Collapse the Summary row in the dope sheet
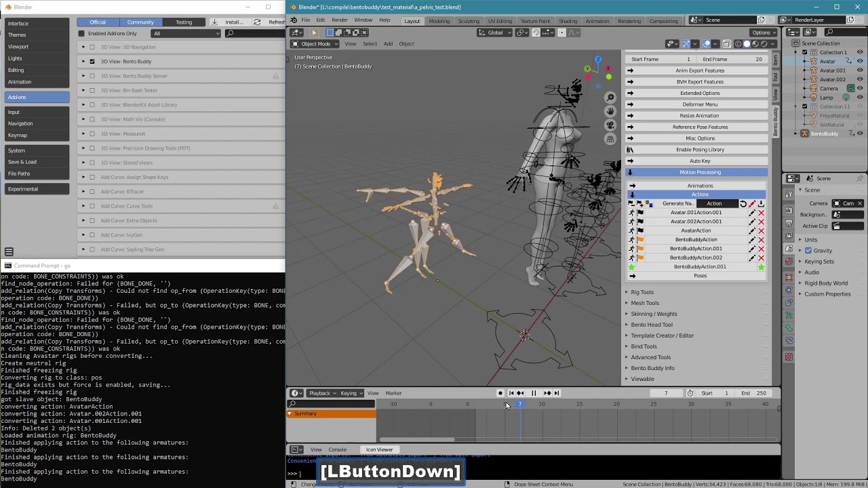This screenshot has height=488, width=868. [290, 413]
